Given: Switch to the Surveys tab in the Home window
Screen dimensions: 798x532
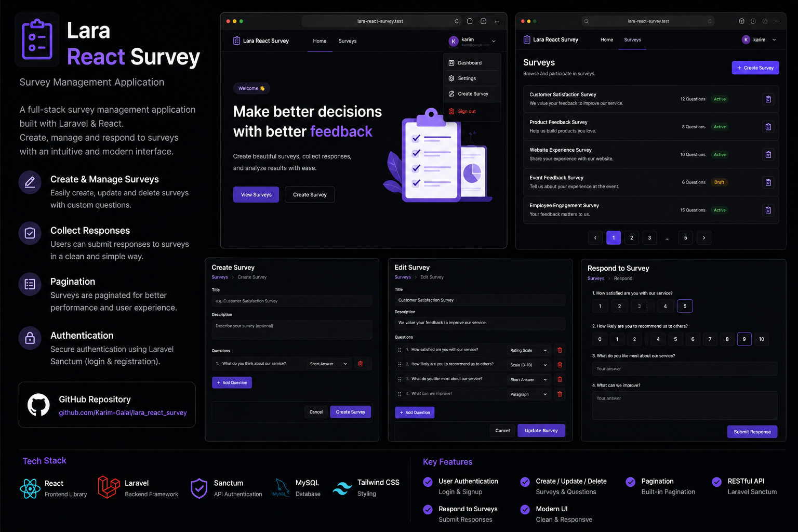Looking at the screenshot, I should (348, 41).
